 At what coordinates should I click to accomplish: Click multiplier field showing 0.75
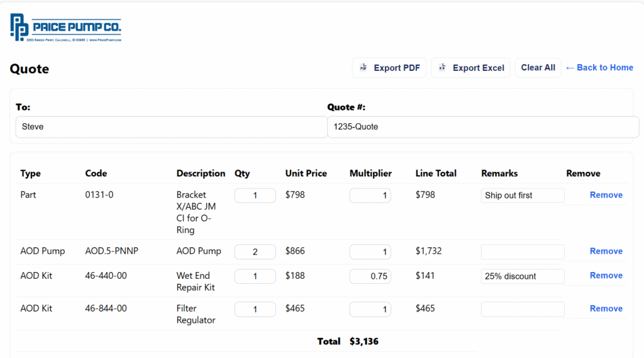coord(370,276)
